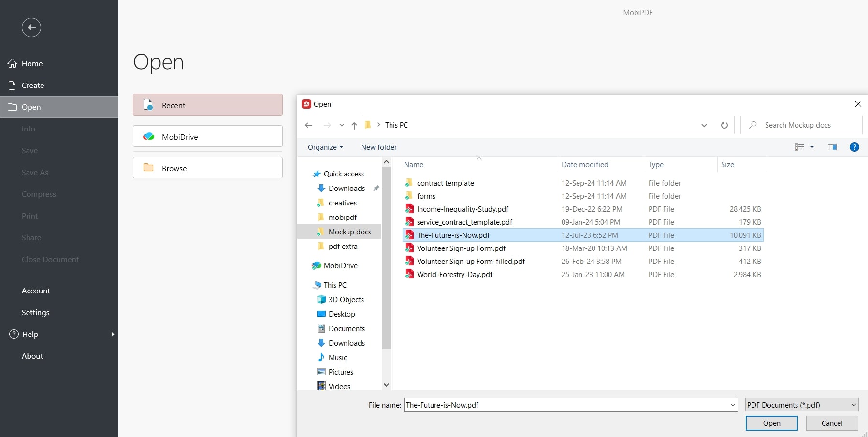Image resolution: width=868 pixels, height=437 pixels.
Task: Navigate up one folder level
Action: click(x=354, y=125)
